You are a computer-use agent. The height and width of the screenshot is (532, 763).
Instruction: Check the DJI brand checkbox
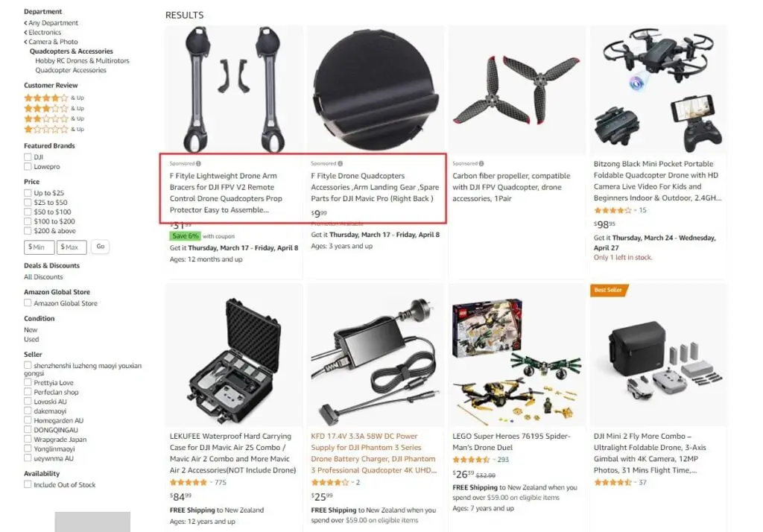(28, 156)
